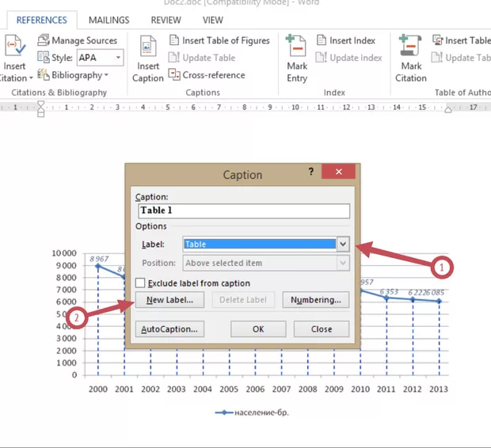
Task: Enable Exclude label from caption checkbox
Action: (140, 283)
